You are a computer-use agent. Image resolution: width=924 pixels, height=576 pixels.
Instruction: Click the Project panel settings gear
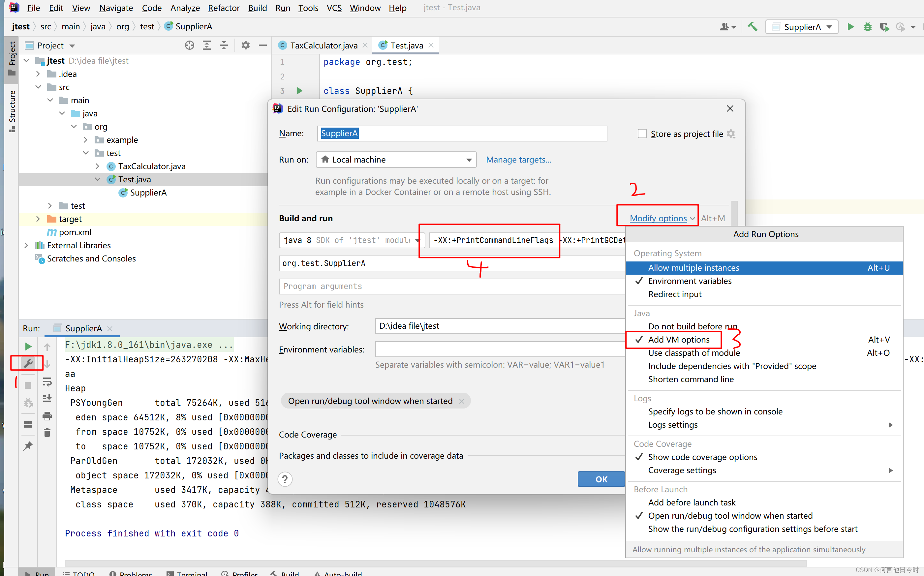point(245,45)
